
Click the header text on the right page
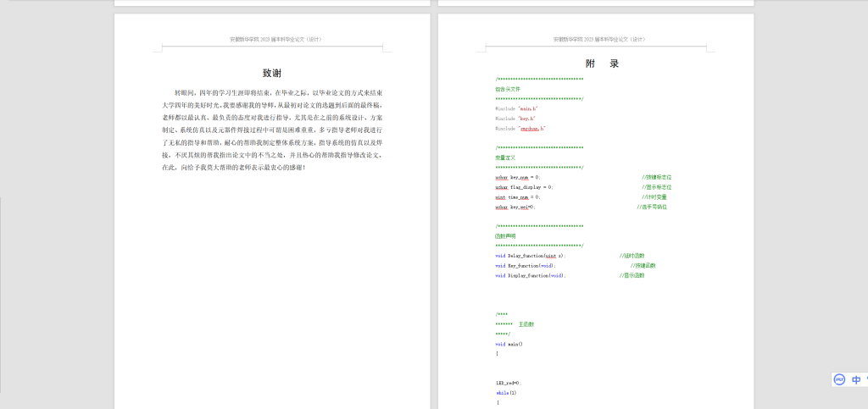tap(599, 39)
